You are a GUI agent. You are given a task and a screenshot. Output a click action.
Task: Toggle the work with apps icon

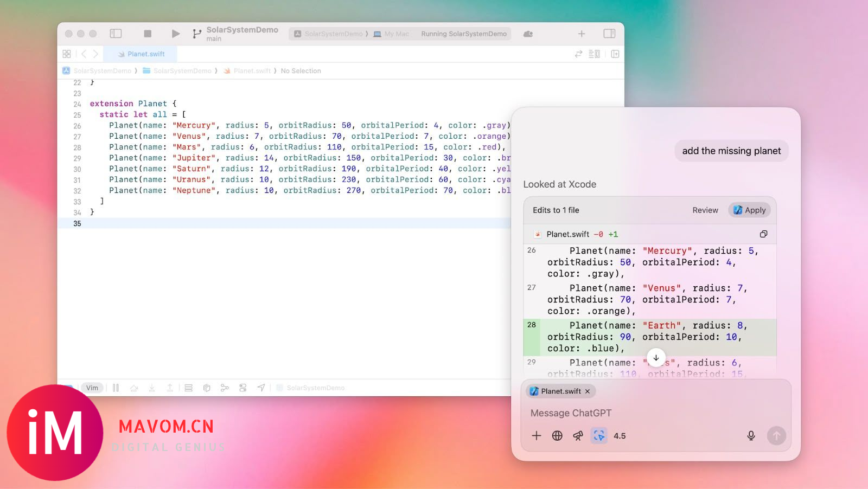pyautogui.click(x=599, y=436)
